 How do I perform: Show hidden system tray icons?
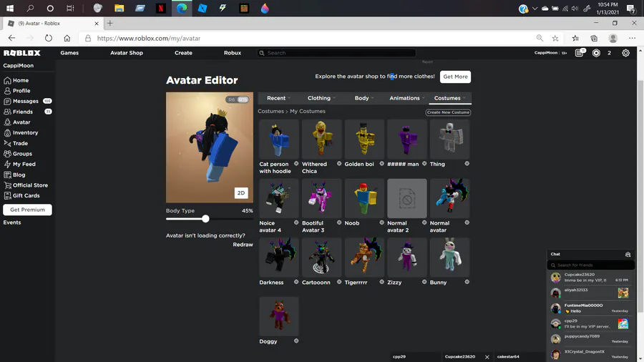[x=535, y=8]
